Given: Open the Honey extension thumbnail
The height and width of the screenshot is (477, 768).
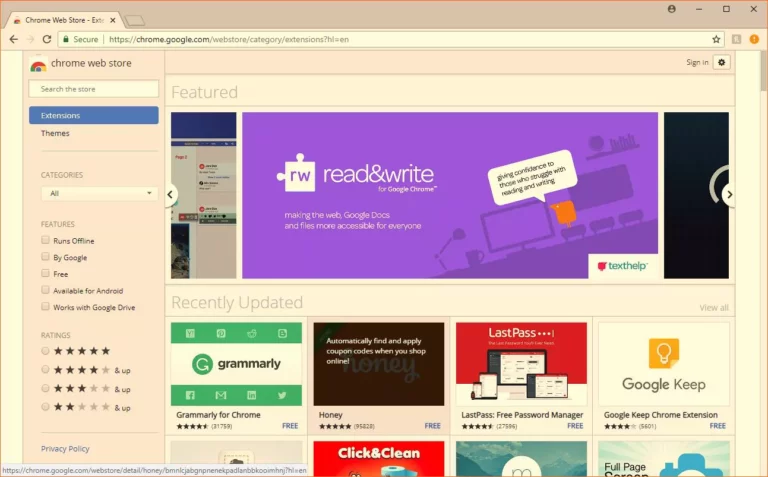Looking at the screenshot, I should coord(379,364).
